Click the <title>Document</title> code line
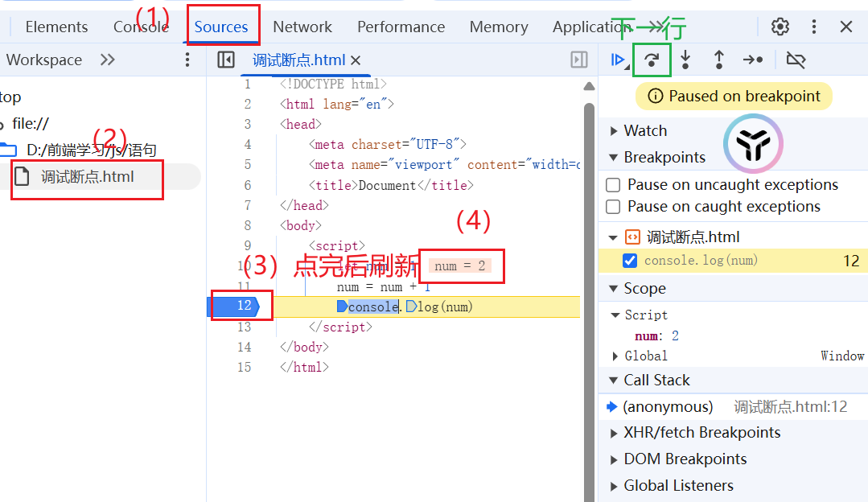The image size is (868, 502). tap(391, 185)
